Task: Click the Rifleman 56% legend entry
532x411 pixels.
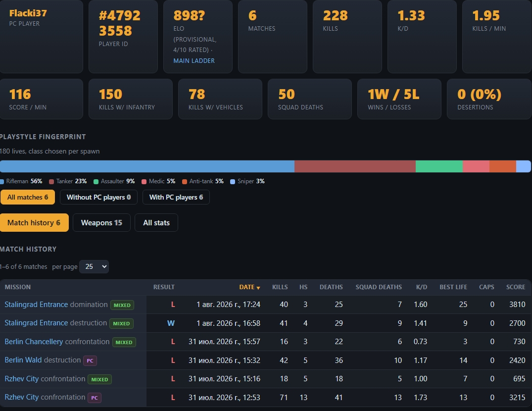Action: pos(21,181)
